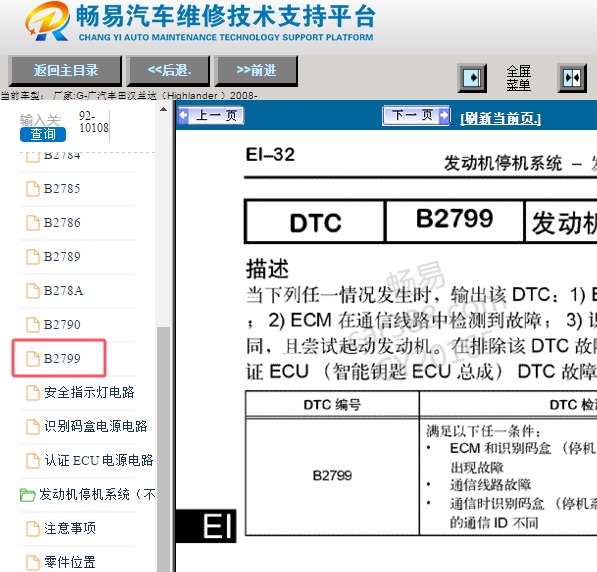597x572 pixels.
Task: Open the B278A document in tree
Action: (x=63, y=291)
